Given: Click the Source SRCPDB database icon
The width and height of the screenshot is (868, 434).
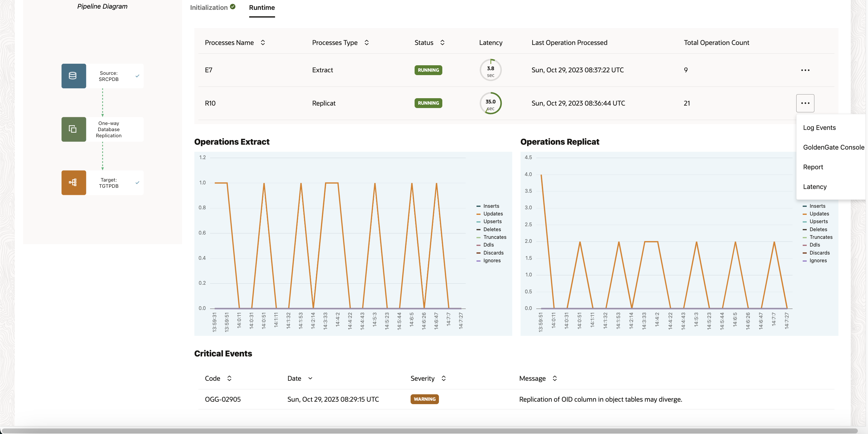Looking at the screenshot, I should 73,76.
